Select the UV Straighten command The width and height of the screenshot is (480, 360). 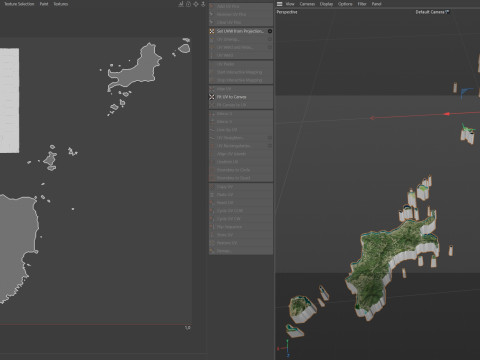pyautogui.click(x=241, y=138)
